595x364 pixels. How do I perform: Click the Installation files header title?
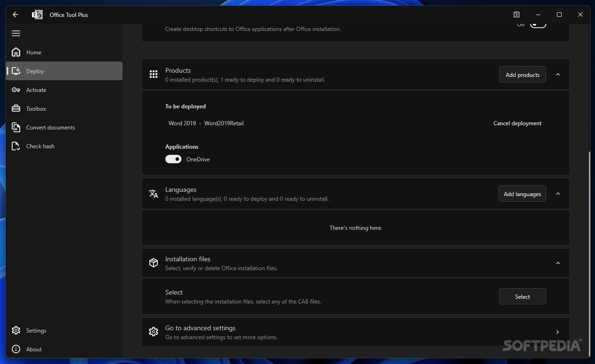(188, 259)
